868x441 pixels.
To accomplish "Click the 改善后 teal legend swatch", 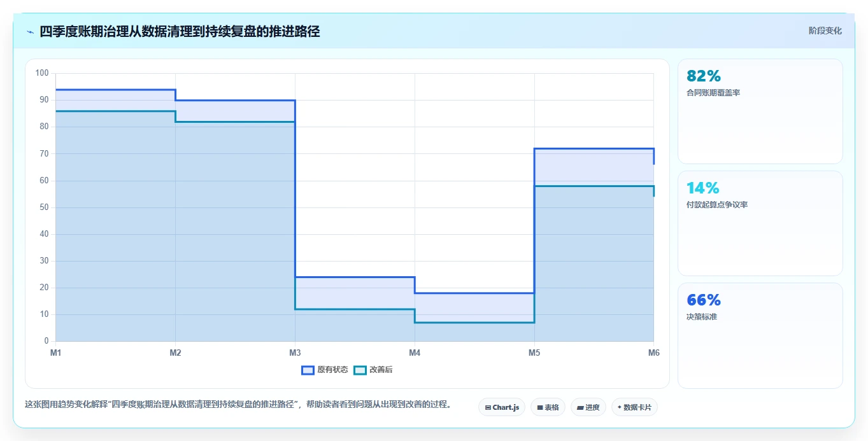I will pyautogui.click(x=360, y=370).
